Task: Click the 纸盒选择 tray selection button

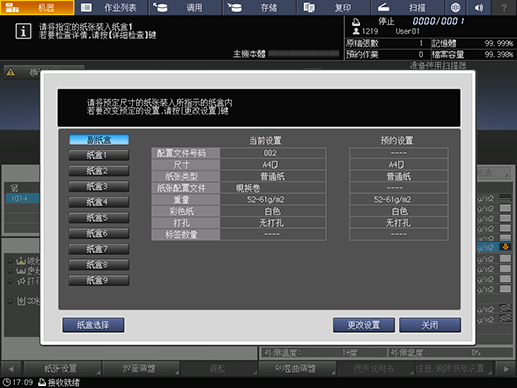Action: coord(93,325)
